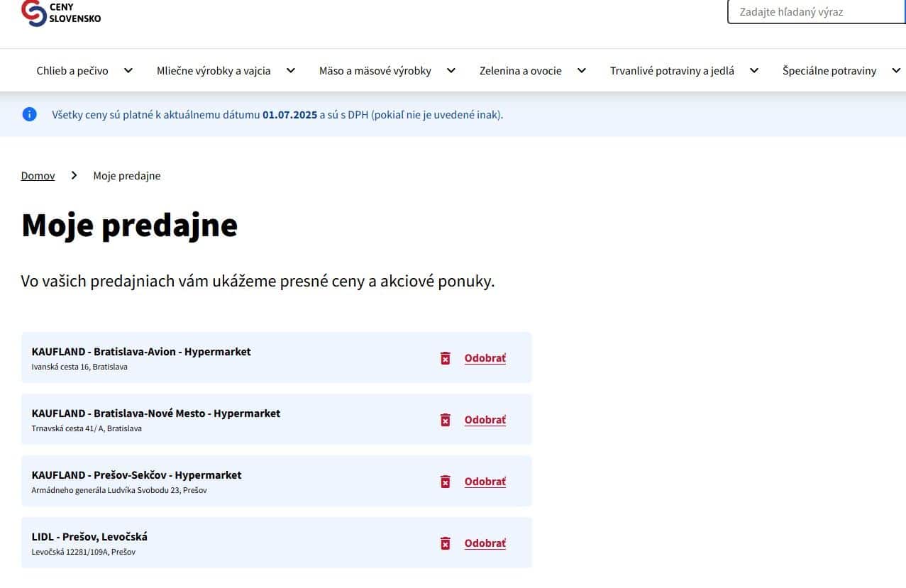Click trash icon for Kaufland Prešov-Sekčov
This screenshot has width=906, height=588.
[x=446, y=482]
